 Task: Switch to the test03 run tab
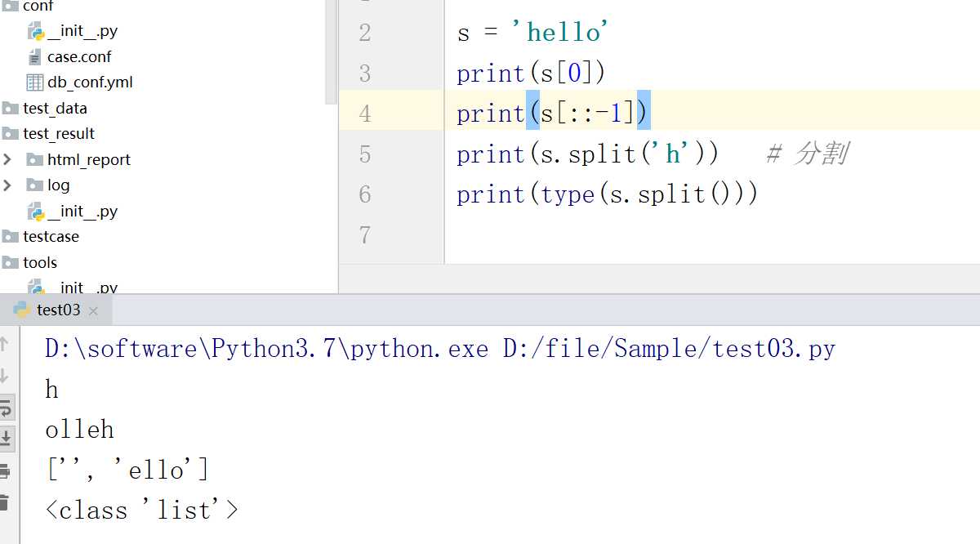pos(56,310)
